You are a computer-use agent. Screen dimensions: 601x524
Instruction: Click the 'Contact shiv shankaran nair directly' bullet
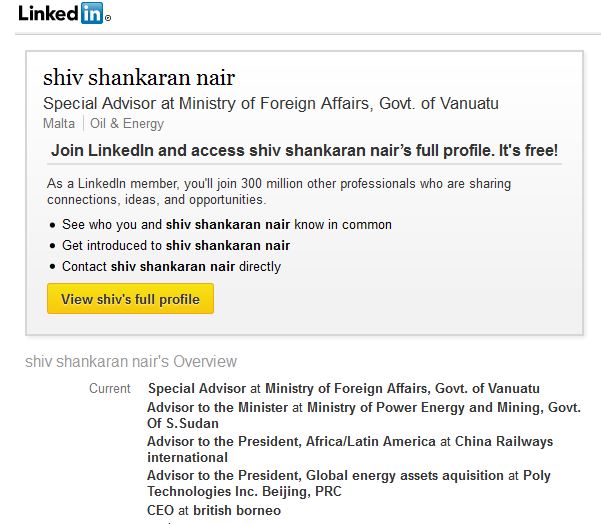click(171, 267)
